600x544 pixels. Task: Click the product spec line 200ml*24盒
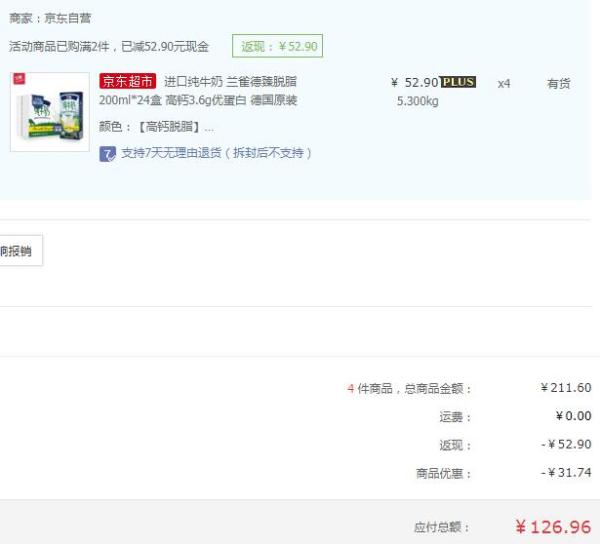[198, 100]
